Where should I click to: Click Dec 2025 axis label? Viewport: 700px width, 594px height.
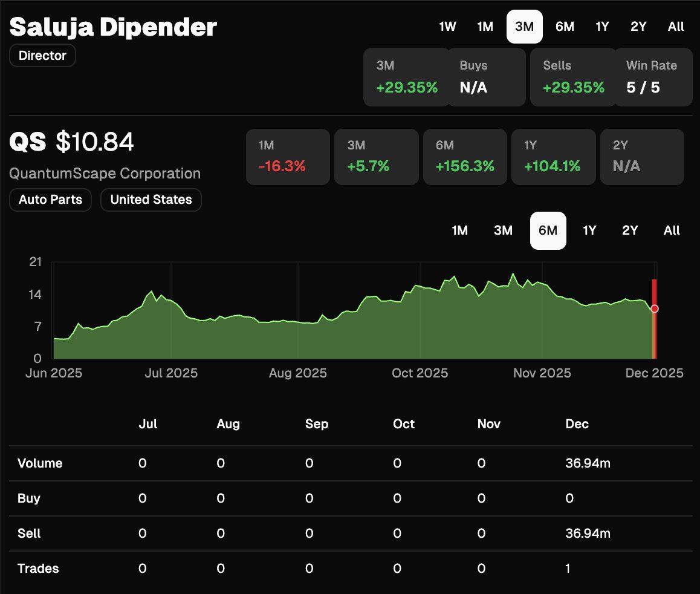click(654, 373)
